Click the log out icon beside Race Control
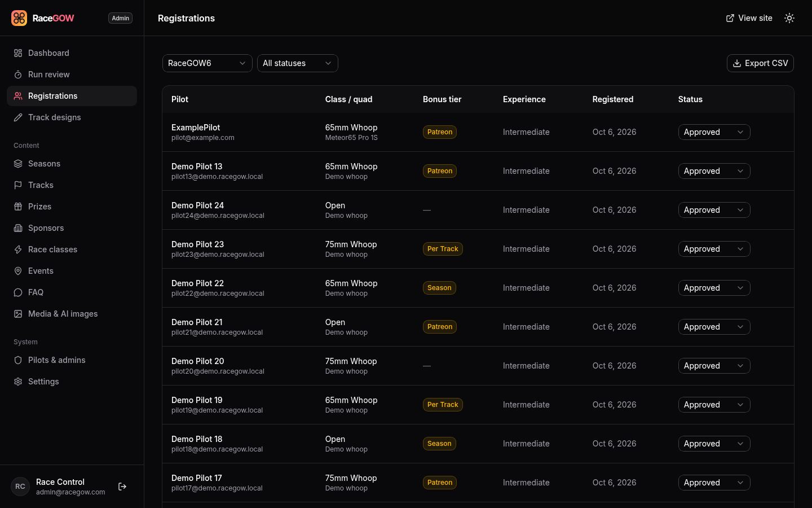This screenshot has height=508, width=812. pos(122,487)
